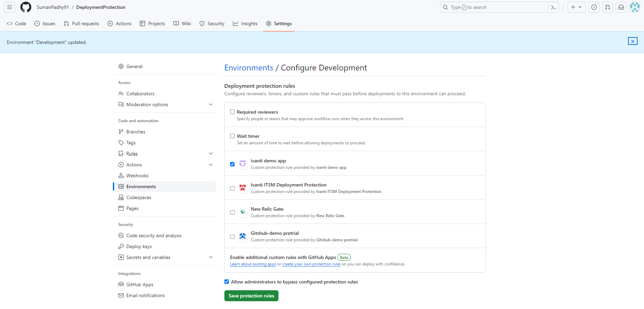Viewport: 644px width, 309px height.
Task: Click Save protection rules button
Action: (x=251, y=296)
